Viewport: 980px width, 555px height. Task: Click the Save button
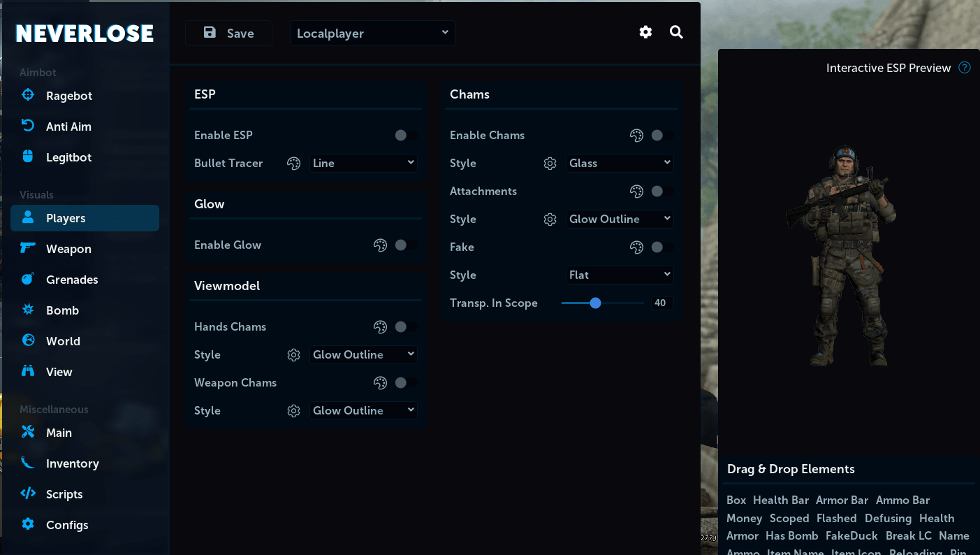pos(228,33)
